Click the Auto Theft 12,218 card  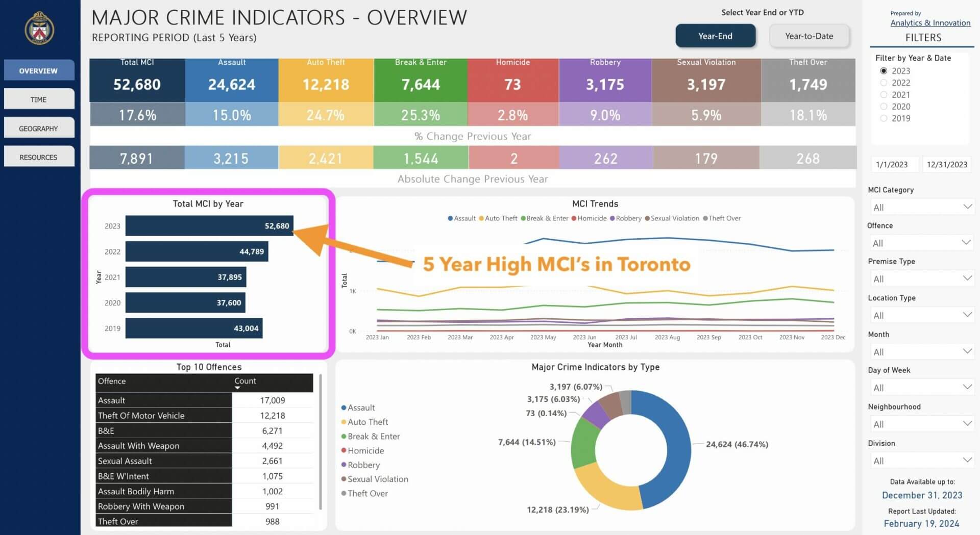tap(326, 80)
